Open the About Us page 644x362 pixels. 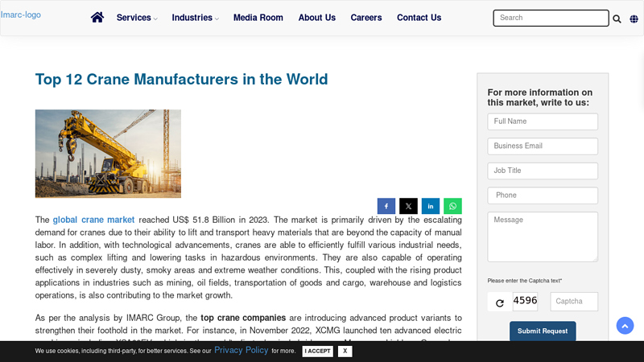tap(316, 18)
